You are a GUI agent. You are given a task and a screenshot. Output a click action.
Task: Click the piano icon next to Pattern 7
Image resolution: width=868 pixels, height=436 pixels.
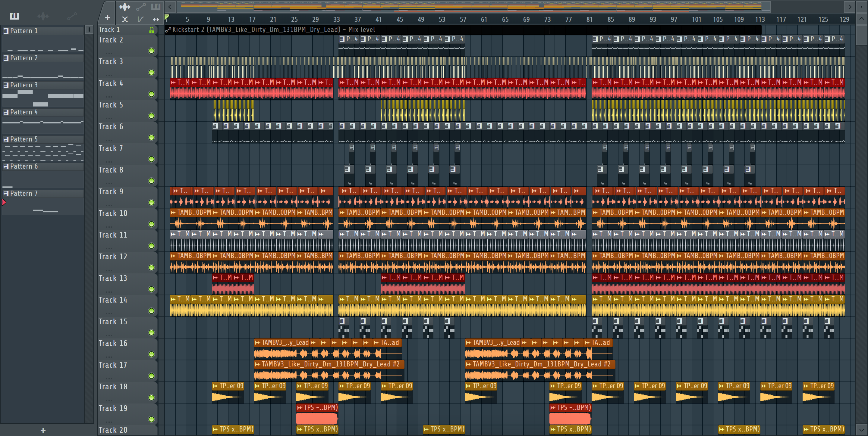pyautogui.click(x=6, y=193)
